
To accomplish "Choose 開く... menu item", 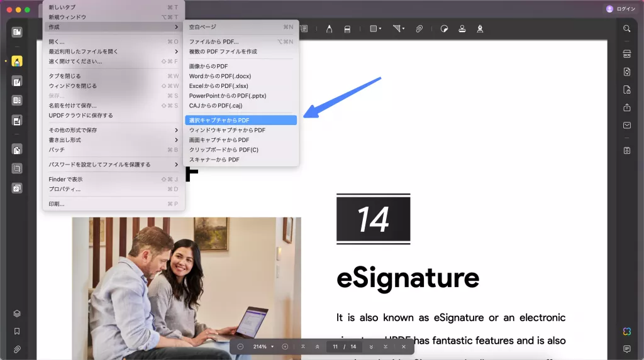I will pos(114,42).
